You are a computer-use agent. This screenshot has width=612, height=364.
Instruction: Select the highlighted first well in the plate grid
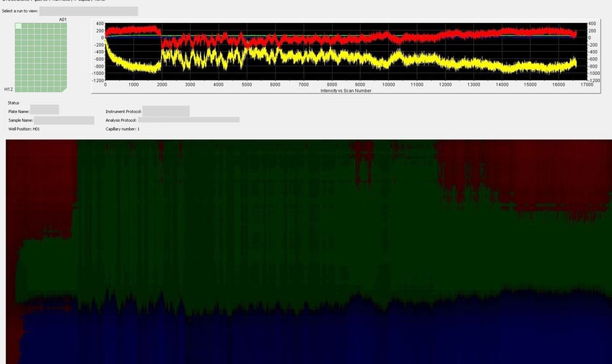click(x=18, y=26)
